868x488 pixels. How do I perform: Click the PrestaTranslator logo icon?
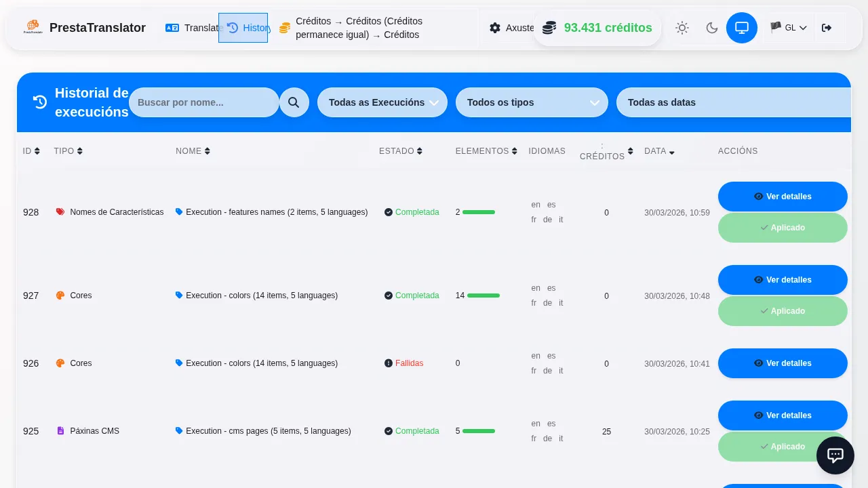pyautogui.click(x=33, y=28)
